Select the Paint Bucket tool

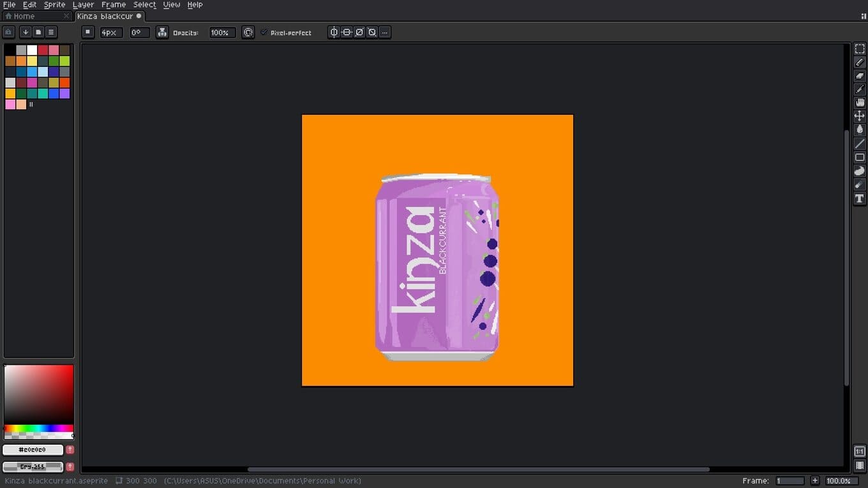coord(860,129)
